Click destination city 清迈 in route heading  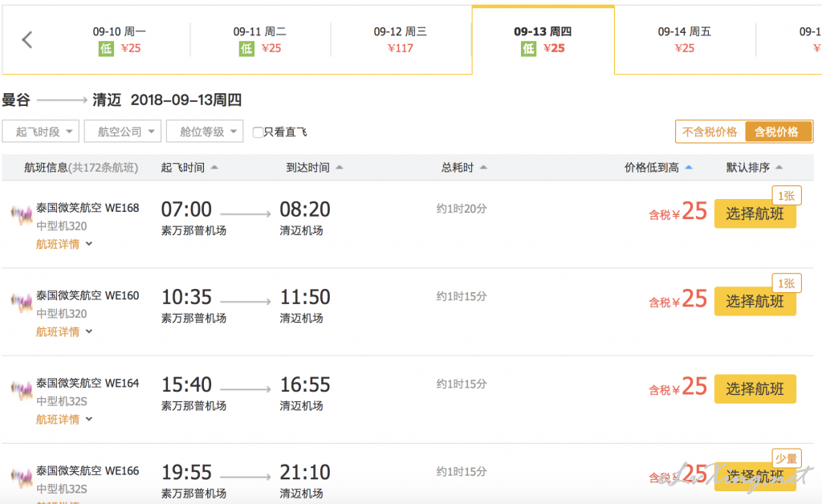tap(107, 100)
